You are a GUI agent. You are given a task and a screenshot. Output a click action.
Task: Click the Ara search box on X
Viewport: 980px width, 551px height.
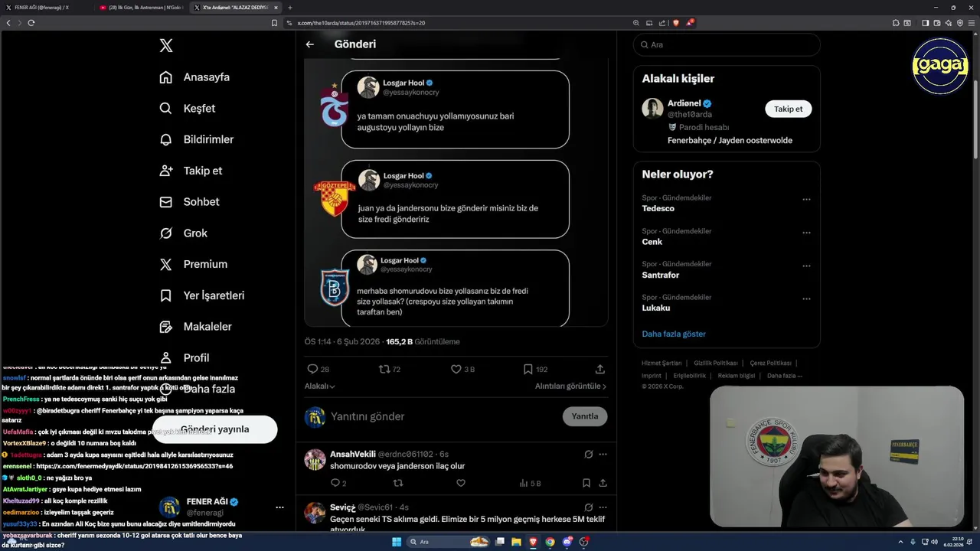tap(727, 44)
